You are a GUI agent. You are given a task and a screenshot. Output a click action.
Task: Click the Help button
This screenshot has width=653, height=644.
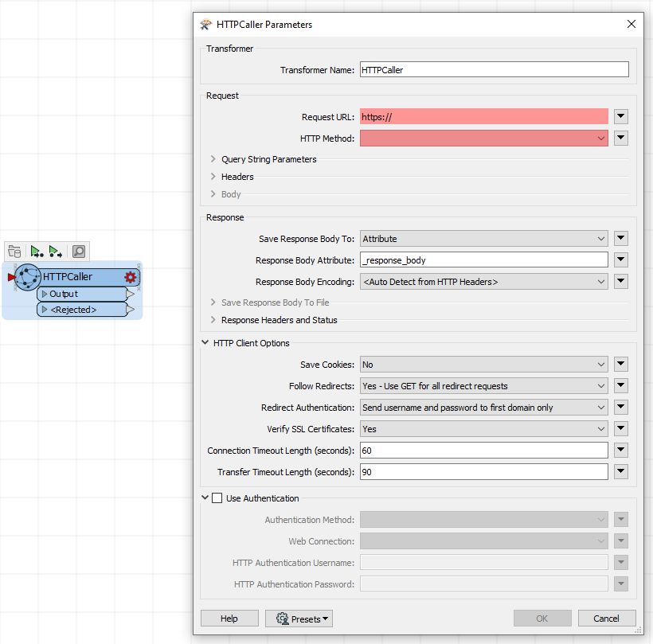click(229, 619)
